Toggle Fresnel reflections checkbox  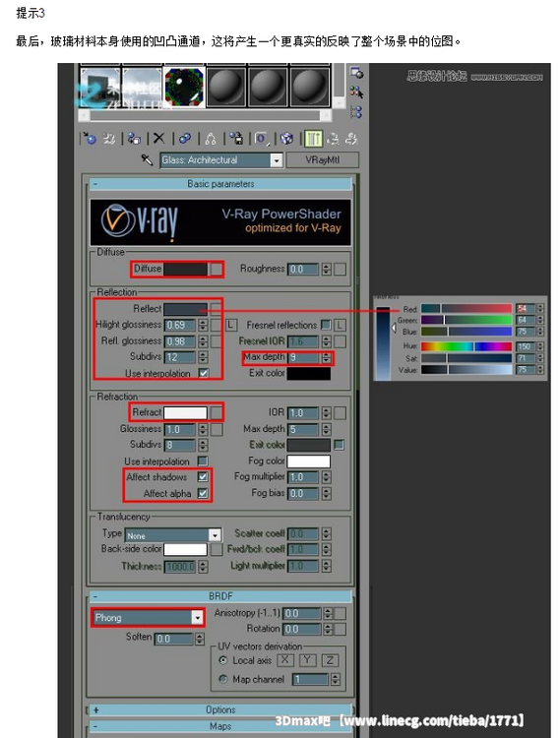[x=326, y=325]
